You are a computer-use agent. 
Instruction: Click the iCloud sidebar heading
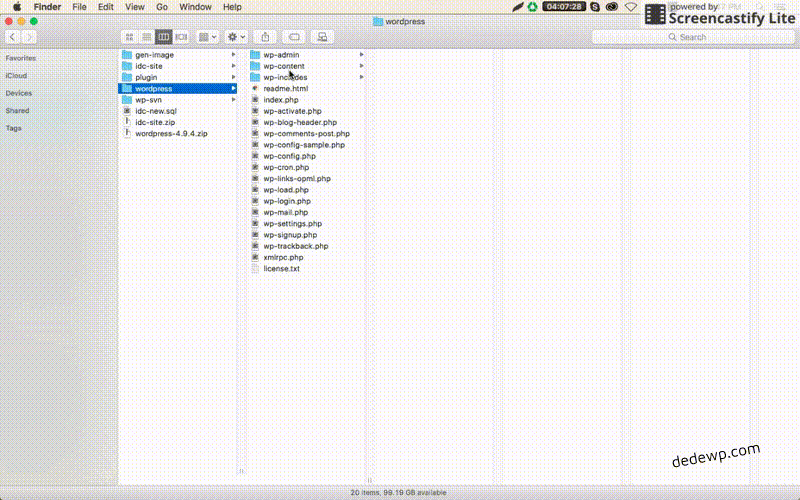click(16, 75)
